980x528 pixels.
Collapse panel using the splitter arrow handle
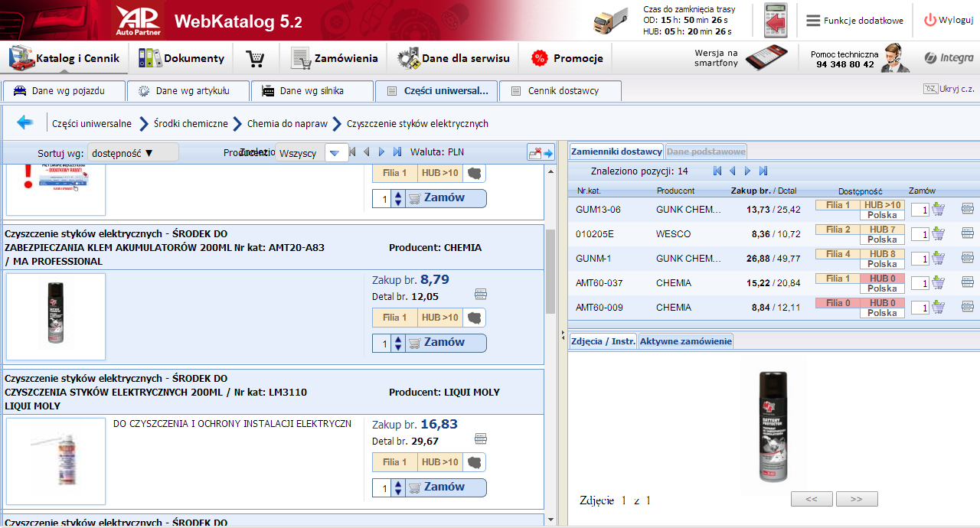[x=563, y=335]
